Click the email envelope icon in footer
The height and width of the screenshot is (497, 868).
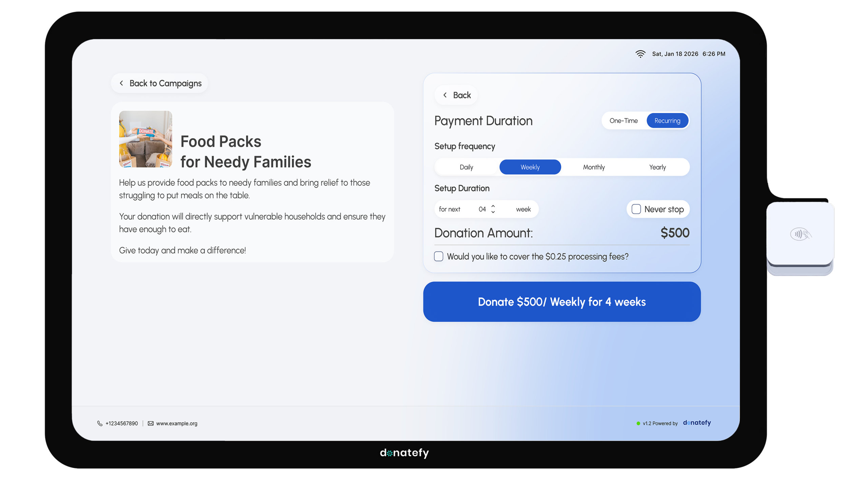pos(151,423)
